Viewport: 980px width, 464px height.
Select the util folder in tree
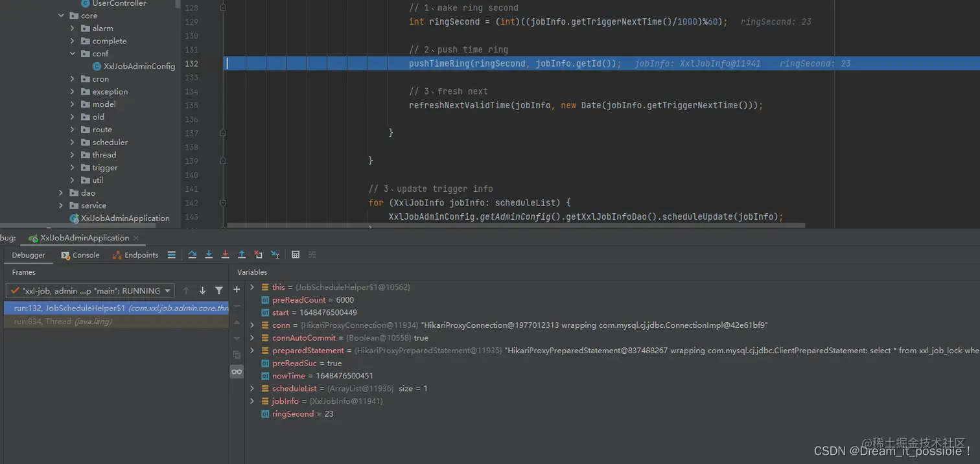pos(97,180)
